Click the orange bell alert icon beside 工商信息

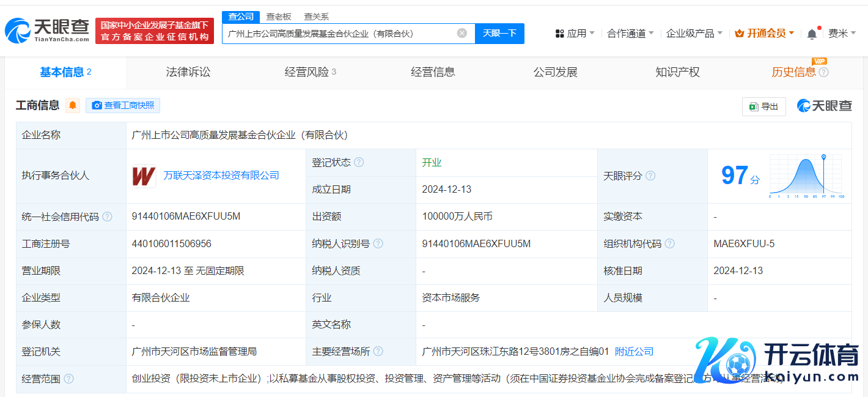click(73, 105)
